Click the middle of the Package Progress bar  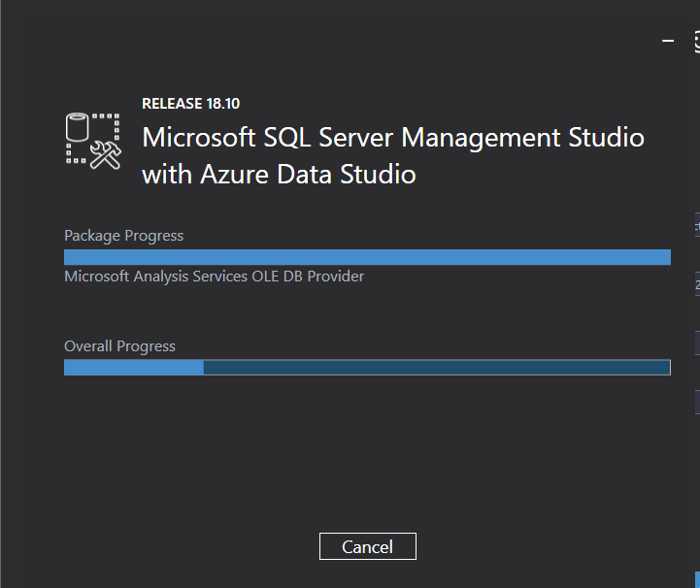[367, 257]
